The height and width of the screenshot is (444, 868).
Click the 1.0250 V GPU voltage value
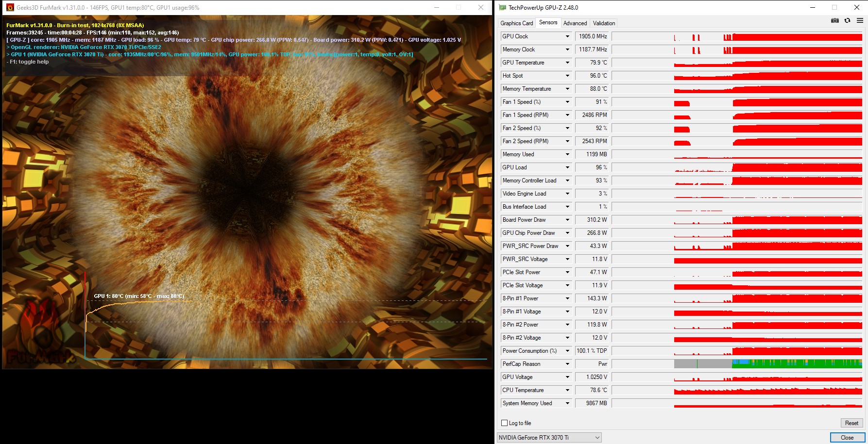(592, 377)
